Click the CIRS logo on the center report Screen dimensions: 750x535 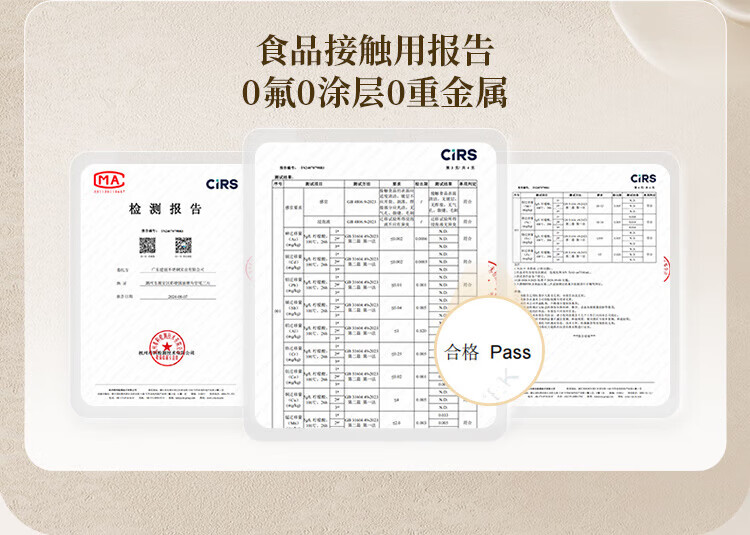coord(459,154)
